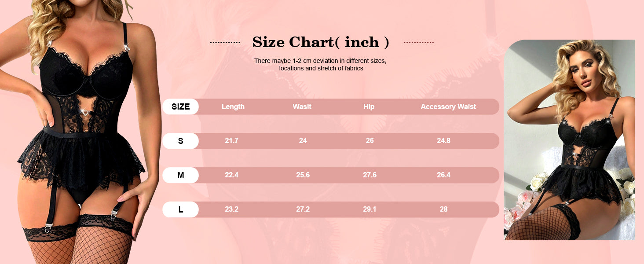Click the size deviation note text
644x264 pixels.
320,64
